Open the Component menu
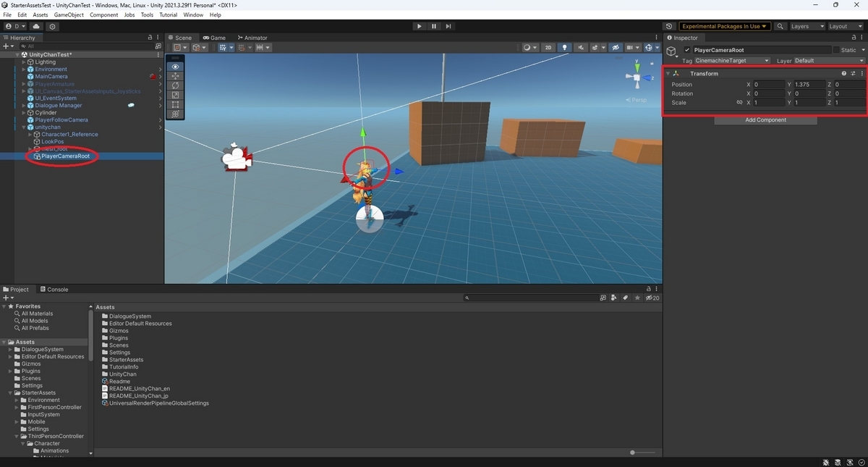This screenshot has width=868, height=467. click(103, 14)
